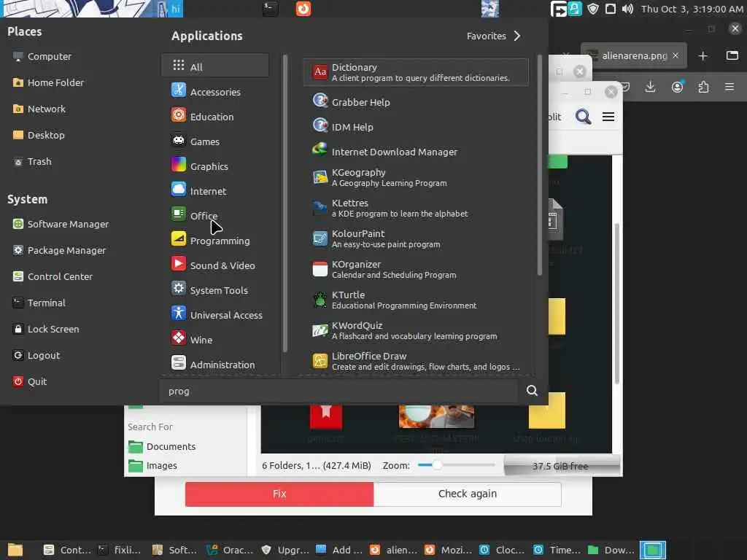Open Images under Search For
Screen dimensions: 747x560
click(x=153, y=466)
